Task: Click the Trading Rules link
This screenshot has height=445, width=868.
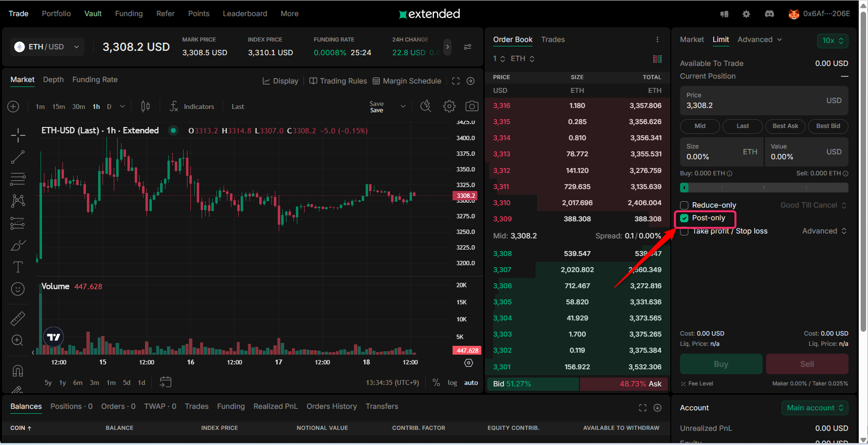Action: click(338, 81)
